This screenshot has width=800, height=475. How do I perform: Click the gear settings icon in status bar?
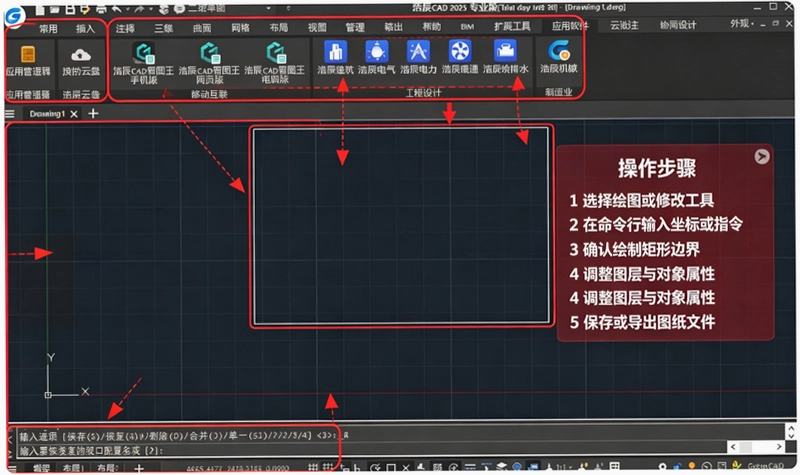click(662, 467)
